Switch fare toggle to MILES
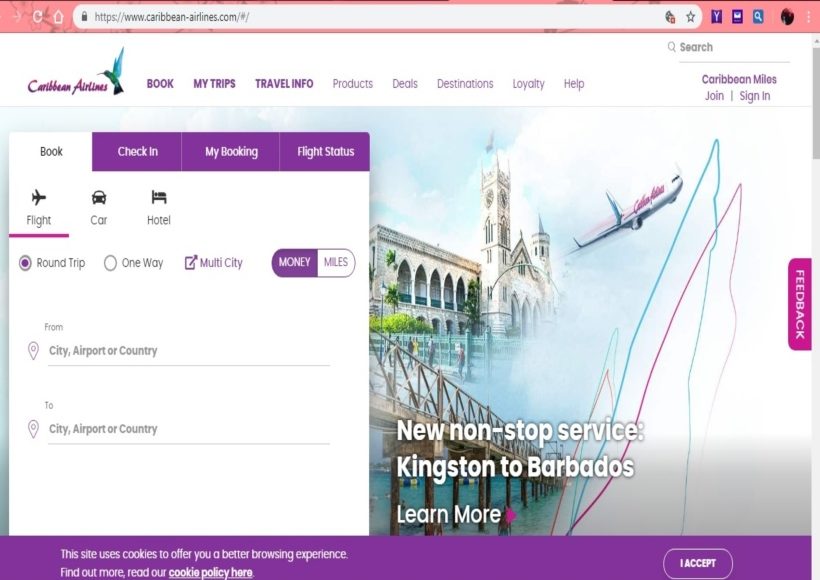Viewport: 820px width, 580px height. click(336, 263)
